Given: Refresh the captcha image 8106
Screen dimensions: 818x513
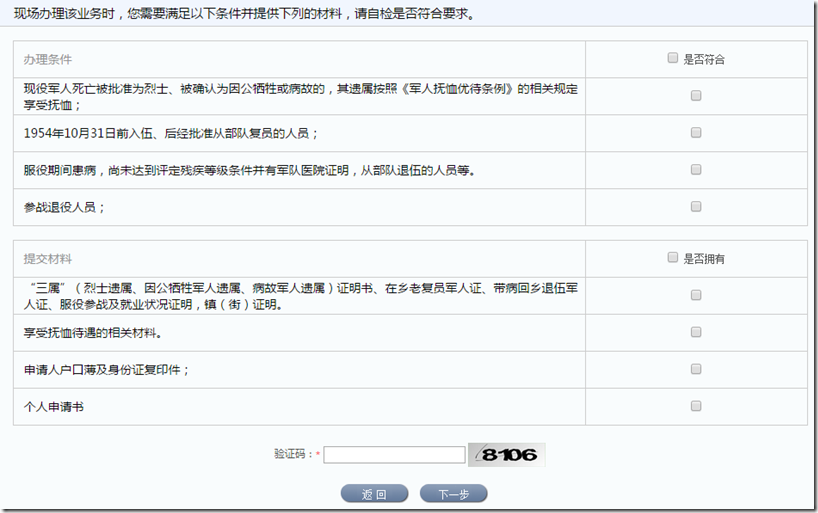Looking at the screenshot, I should pos(507,455).
